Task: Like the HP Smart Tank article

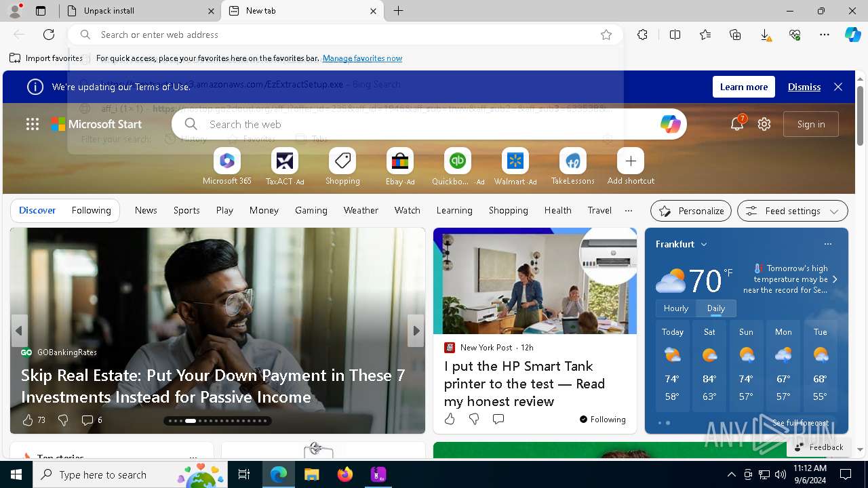Action: click(450, 419)
